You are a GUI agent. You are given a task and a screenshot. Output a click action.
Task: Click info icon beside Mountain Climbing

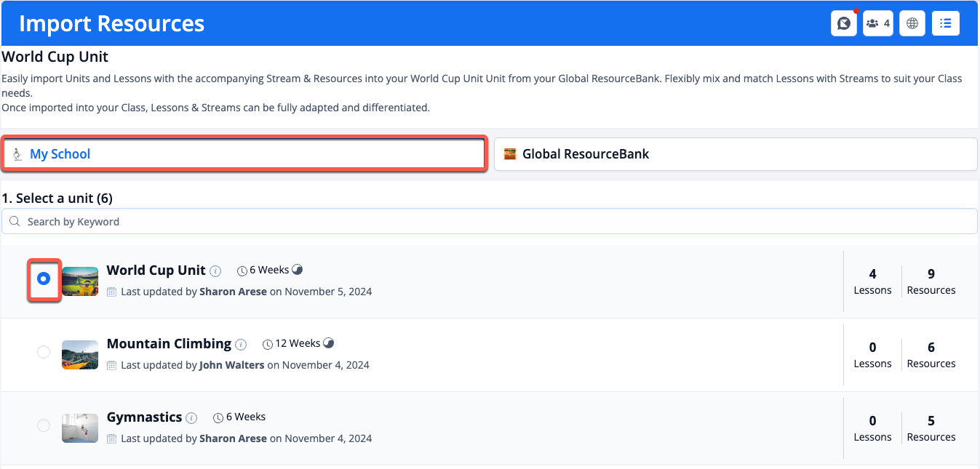(x=241, y=345)
